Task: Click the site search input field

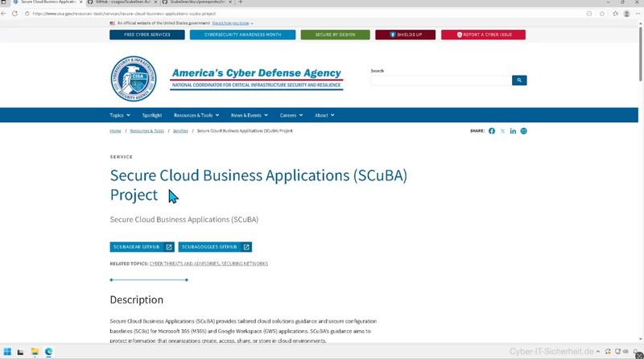Action: tap(441, 80)
